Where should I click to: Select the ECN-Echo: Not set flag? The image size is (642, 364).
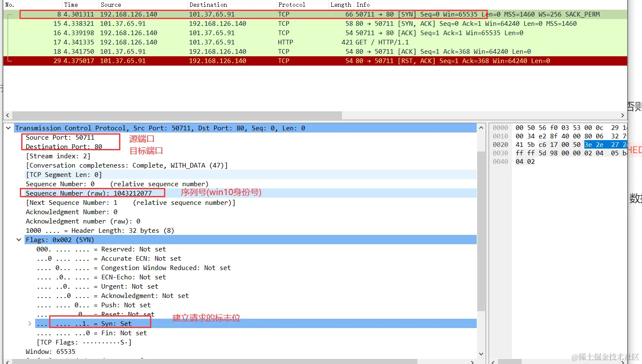point(101,277)
